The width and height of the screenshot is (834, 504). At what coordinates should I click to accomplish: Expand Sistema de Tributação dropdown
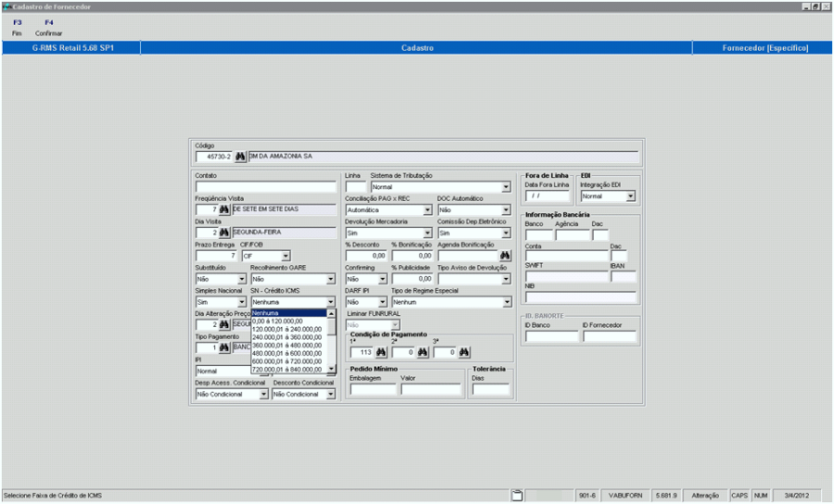click(x=506, y=187)
